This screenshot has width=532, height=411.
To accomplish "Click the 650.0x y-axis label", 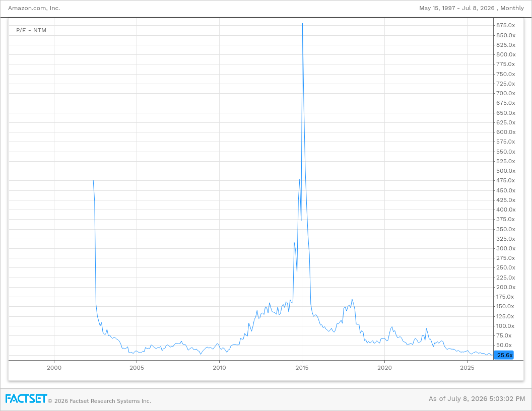I will pos(506,113).
